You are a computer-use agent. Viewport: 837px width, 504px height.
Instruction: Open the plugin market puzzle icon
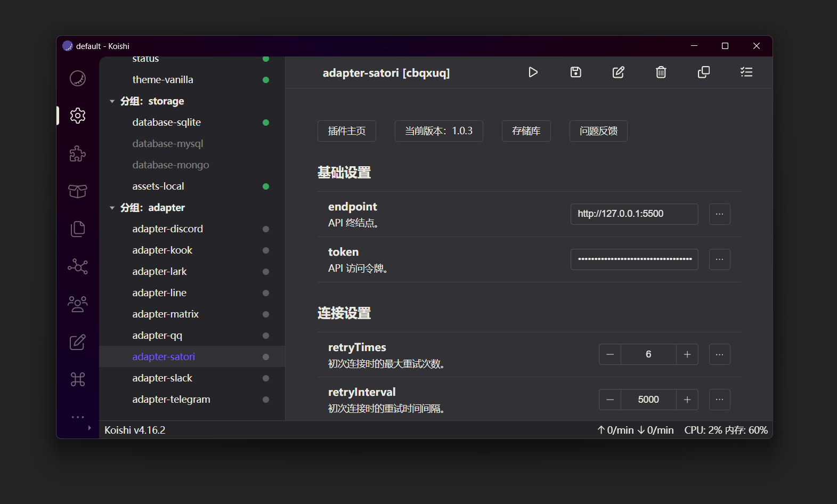[x=78, y=153]
